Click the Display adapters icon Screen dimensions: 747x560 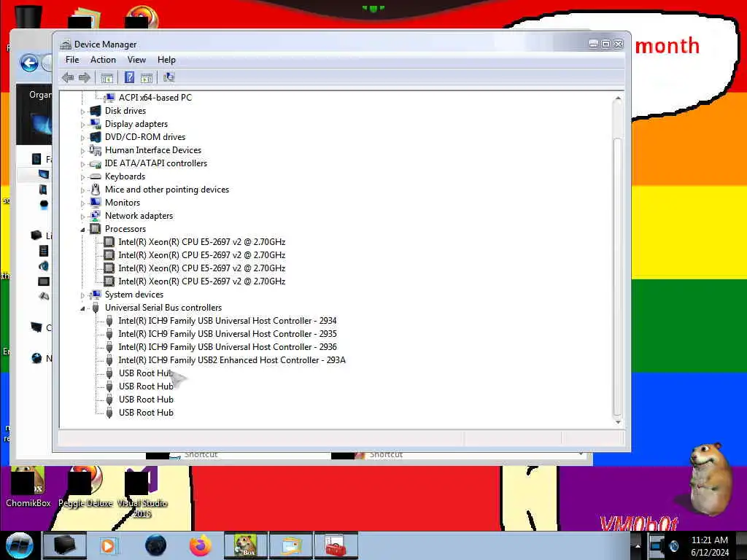click(96, 124)
